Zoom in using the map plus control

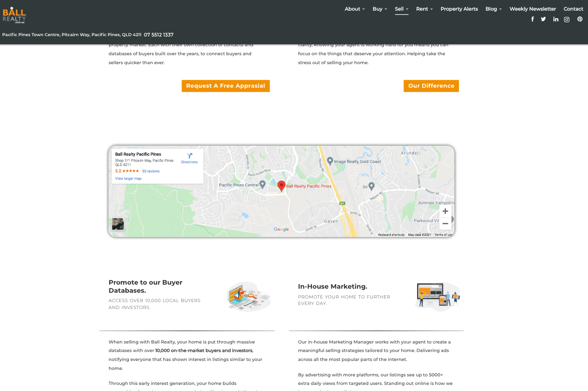coord(445,211)
